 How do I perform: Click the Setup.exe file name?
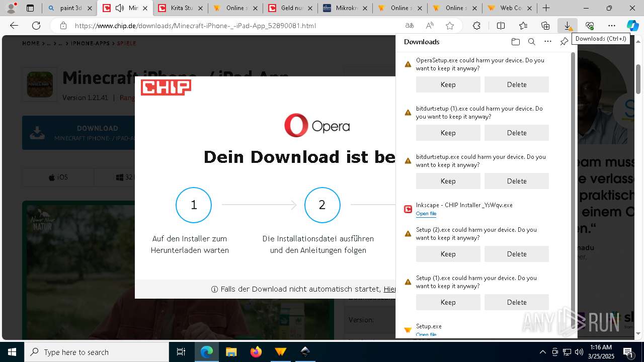coord(429,326)
